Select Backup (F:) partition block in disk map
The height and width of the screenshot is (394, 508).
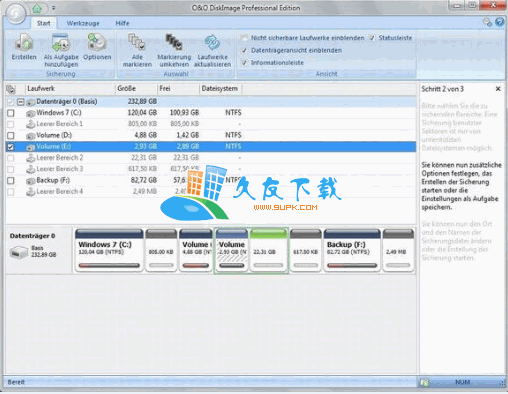tap(352, 250)
